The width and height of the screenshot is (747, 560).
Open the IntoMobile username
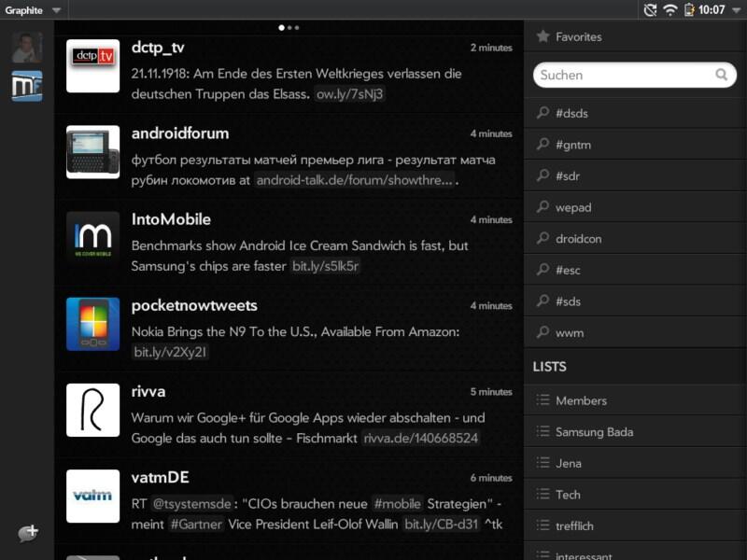171,219
